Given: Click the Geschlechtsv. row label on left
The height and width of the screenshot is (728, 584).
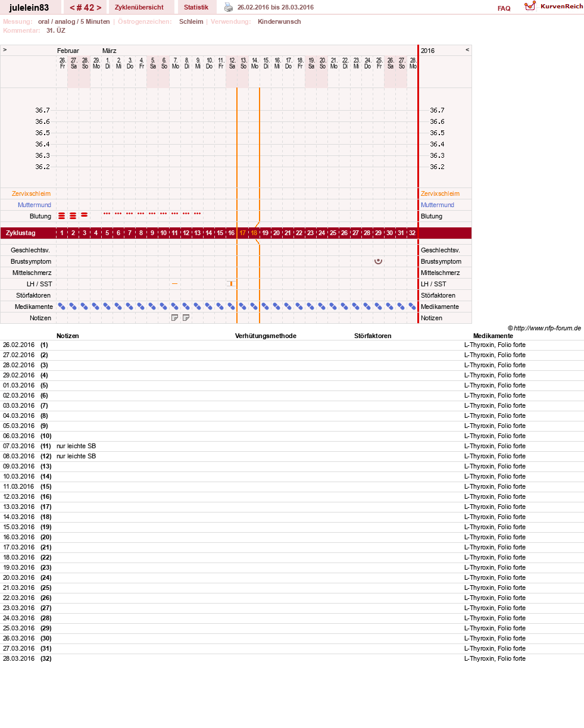Looking at the screenshot, I should [x=31, y=250].
